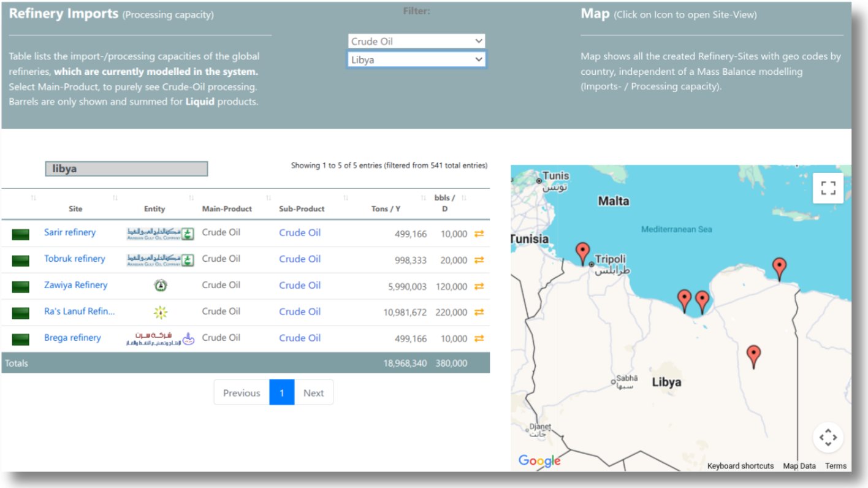This screenshot has height=488, width=868.
Task: Open the Libya country filter dropdown
Action: [x=416, y=59]
